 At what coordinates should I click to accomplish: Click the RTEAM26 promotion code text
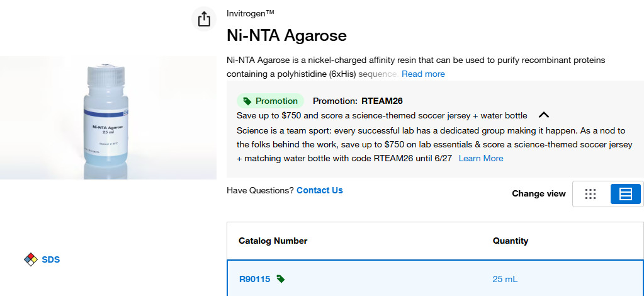pos(382,101)
